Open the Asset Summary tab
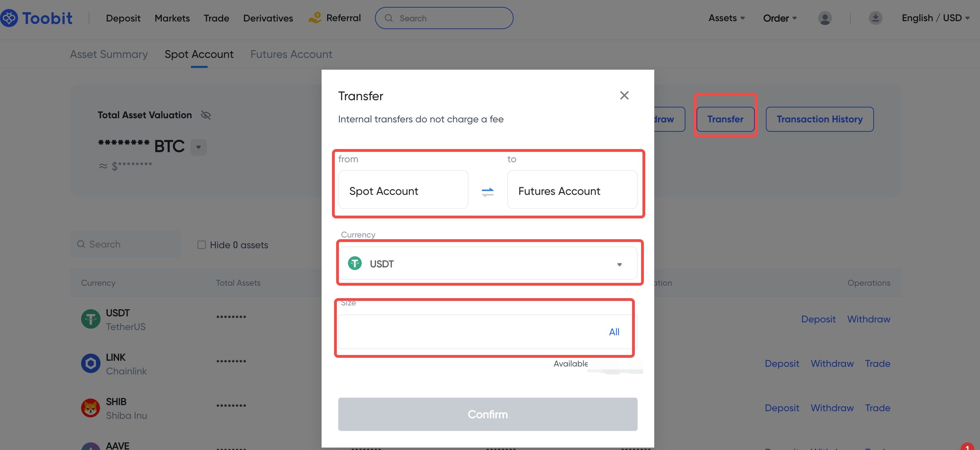Screen dimensions: 980x450 pos(109,54)
